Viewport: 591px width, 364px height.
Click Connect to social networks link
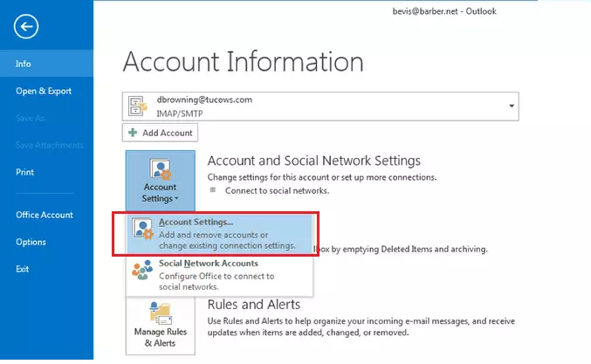click(x=277, y=190)
